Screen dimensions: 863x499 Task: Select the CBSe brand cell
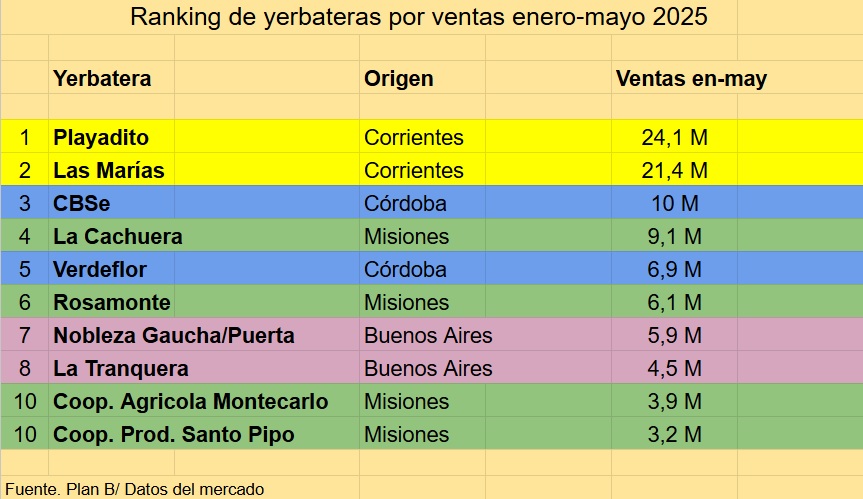click(83, 203)
